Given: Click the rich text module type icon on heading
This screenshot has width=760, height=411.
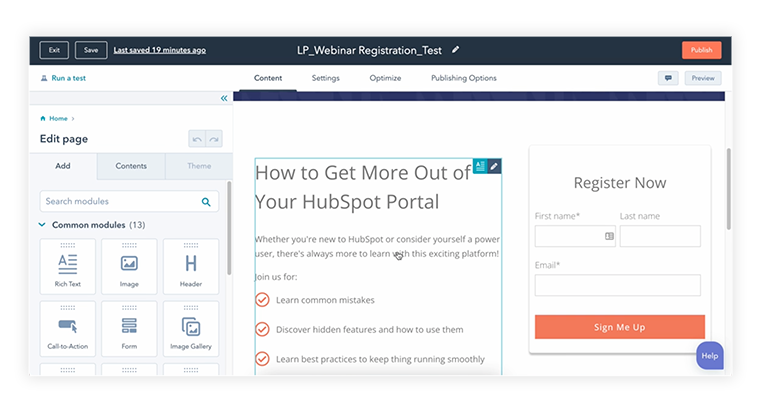Looking at the screenshot, I should 480,166.
